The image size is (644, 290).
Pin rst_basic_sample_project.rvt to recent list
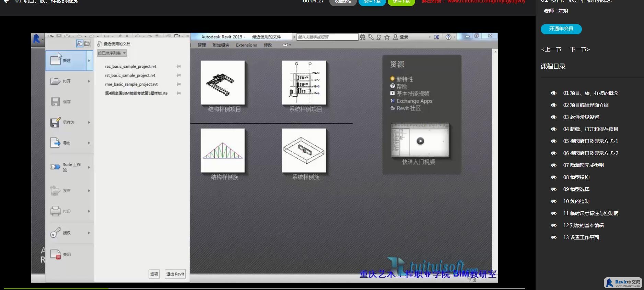click(x=179, y=75)
